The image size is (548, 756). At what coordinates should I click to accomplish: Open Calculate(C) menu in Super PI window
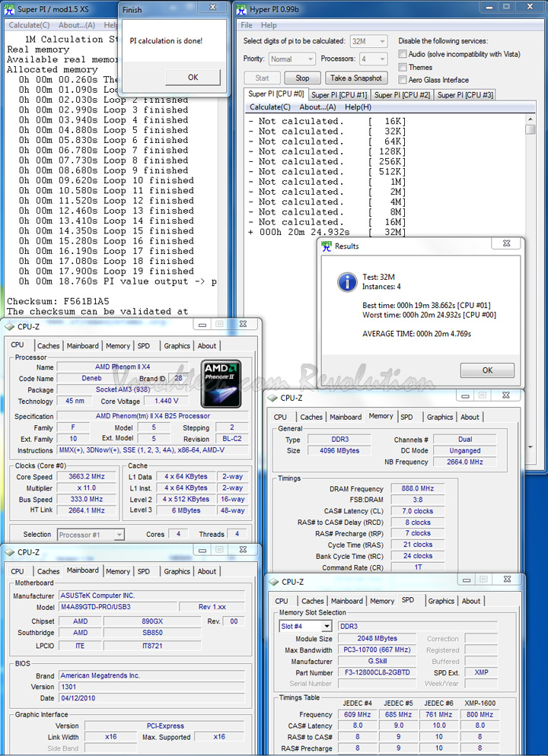(29, 25)
